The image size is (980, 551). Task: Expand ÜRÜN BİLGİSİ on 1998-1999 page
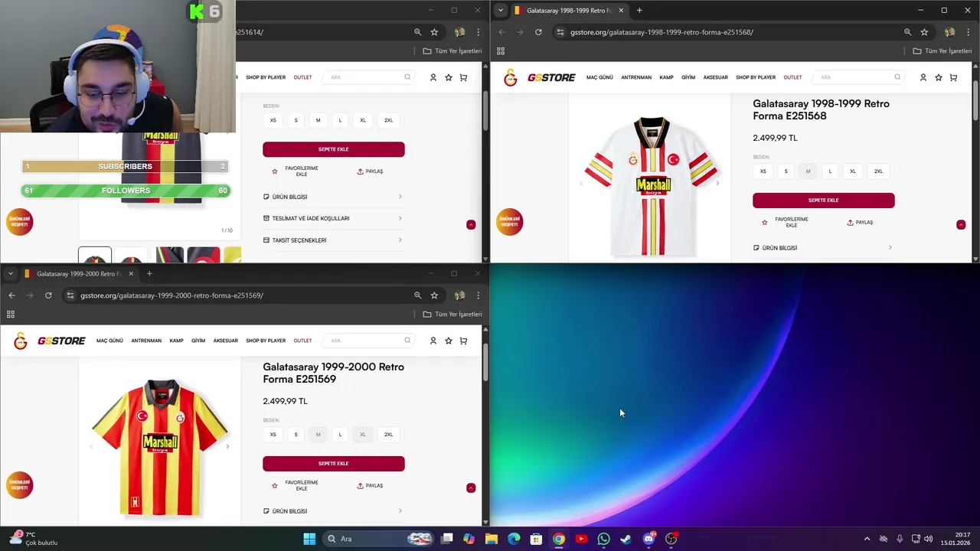pos(823,248)
